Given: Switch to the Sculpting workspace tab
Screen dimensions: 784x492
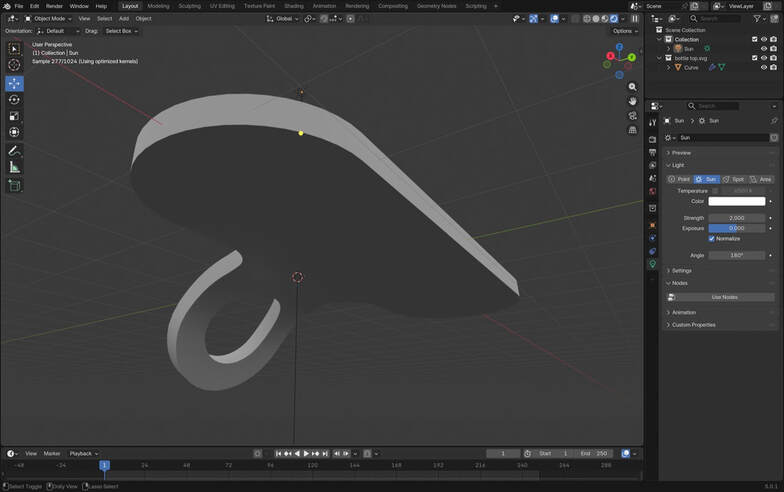Looking at the screenshot, I should [x=189, y=6].
